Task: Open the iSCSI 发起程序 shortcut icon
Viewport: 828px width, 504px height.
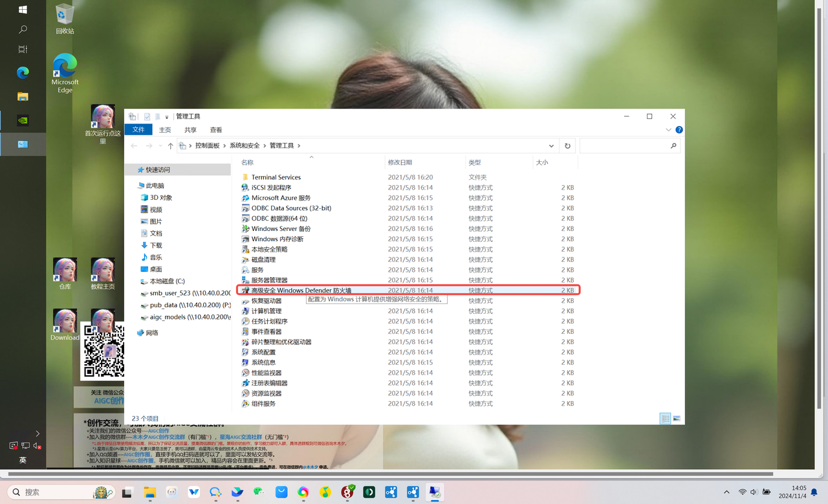Action: [245, 188]
